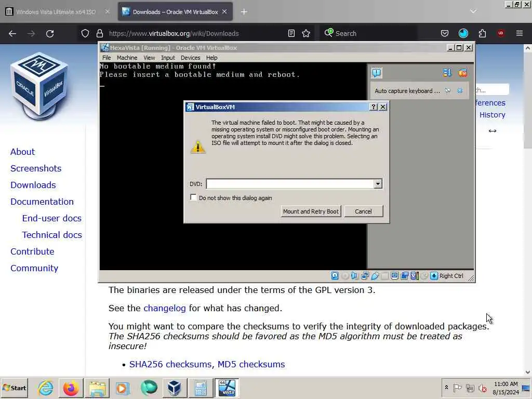Image resolution: width=532 pixels, height=399 pixels.
Task: Open the File menu in VirtualBox
Action: click(x=107, y=58)
